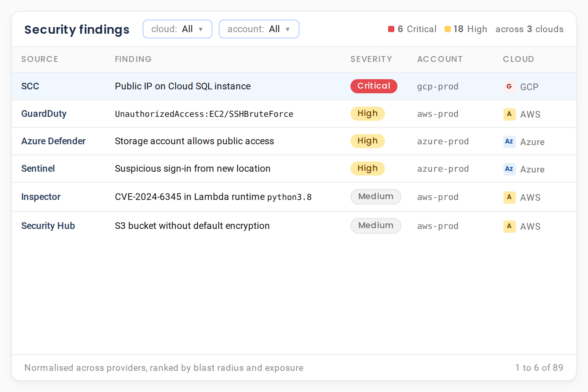Sort by the SEVERITY column header
Screen dimensions: 588x392
371,59
